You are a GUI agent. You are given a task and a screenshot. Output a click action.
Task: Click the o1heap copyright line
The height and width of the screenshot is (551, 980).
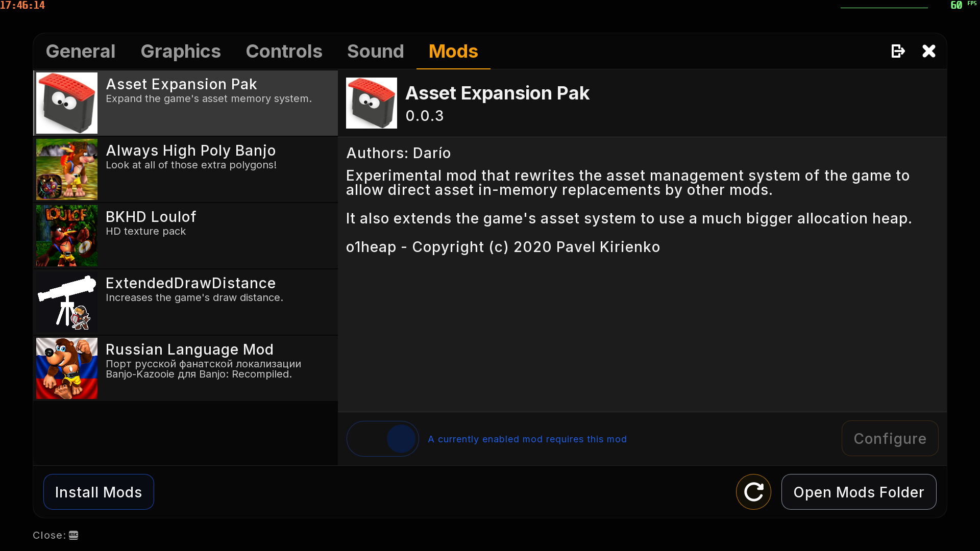click(503, 247)
